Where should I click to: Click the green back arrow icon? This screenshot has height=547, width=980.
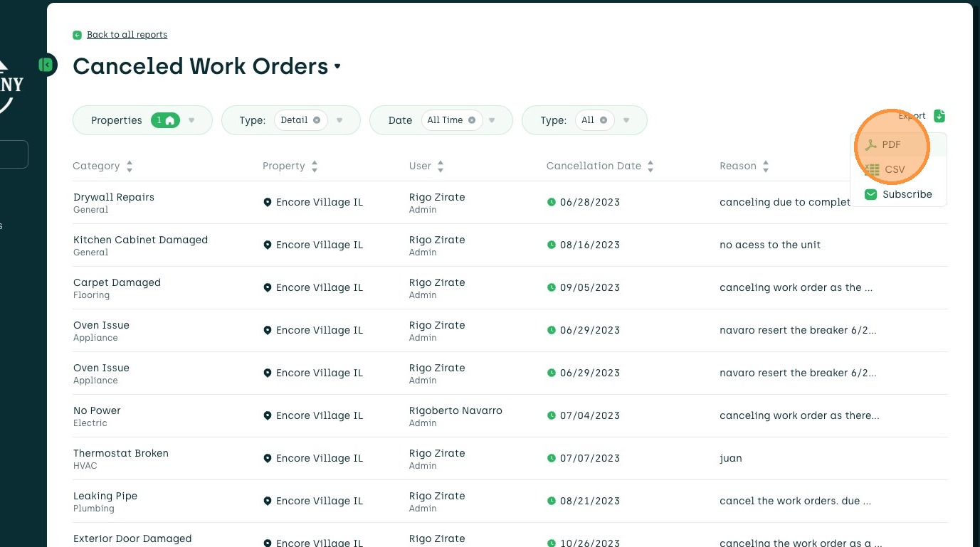pos(77,35)
